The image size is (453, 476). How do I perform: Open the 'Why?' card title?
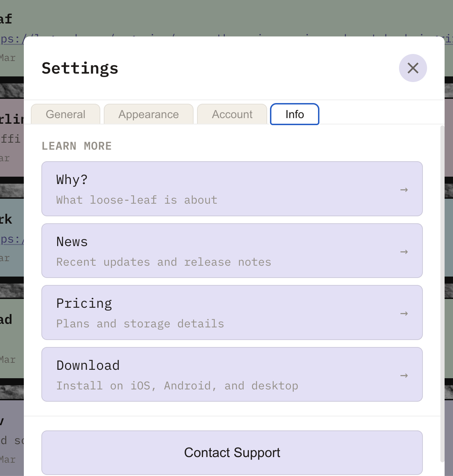72,180
